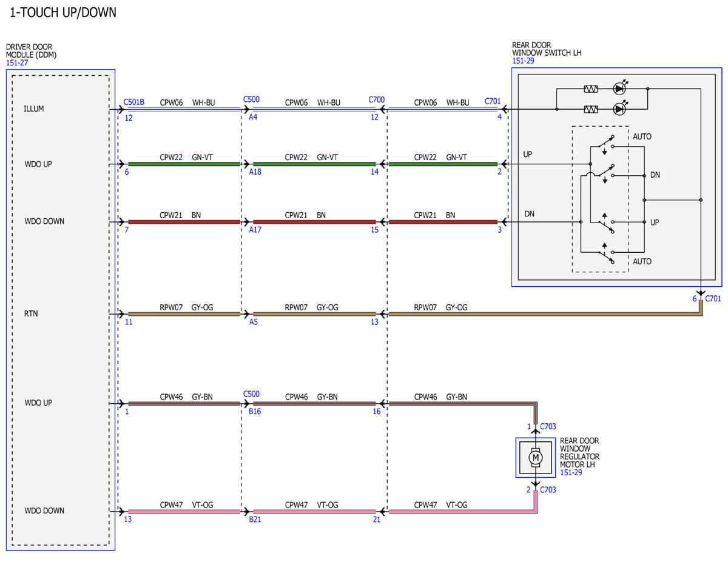
Task: Click the brown CPW21 BN wire near pin 7
Action: [184, 222]
